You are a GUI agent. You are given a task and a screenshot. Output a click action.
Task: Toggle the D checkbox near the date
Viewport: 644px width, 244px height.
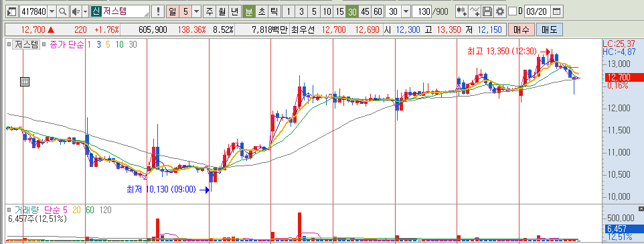coord(512,11)
